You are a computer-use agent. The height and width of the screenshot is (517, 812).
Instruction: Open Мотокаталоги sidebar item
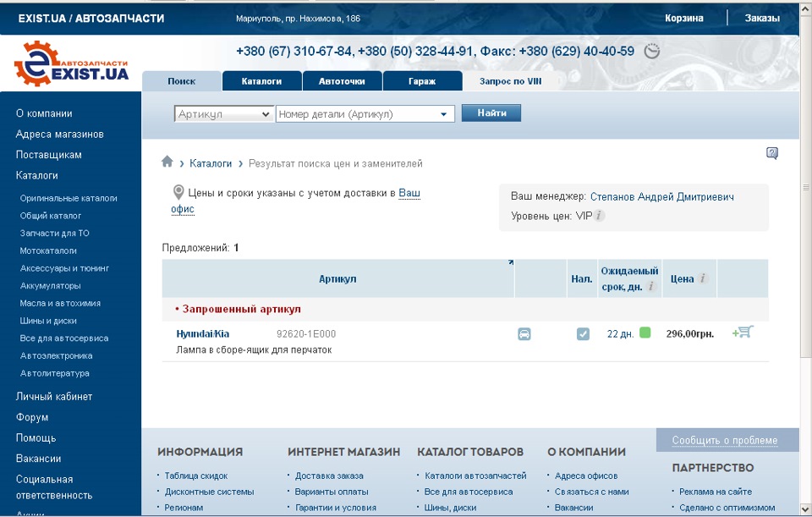coord(48,250)
